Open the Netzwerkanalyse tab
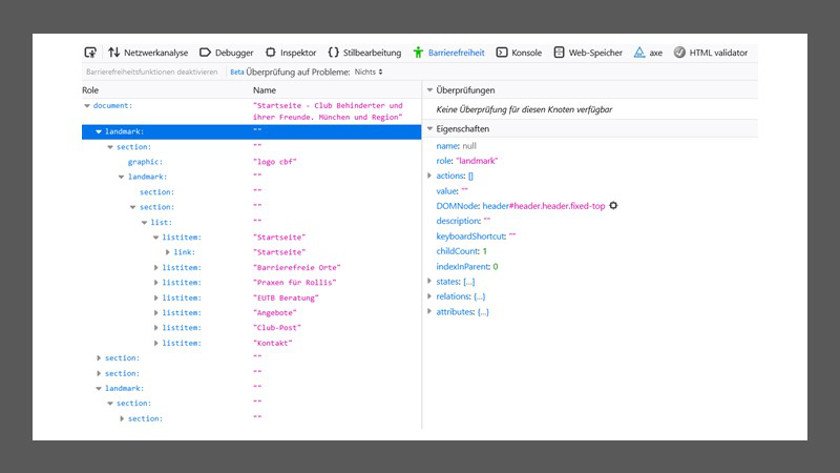This screenshot has width=840, height=473. pos(148,52)
